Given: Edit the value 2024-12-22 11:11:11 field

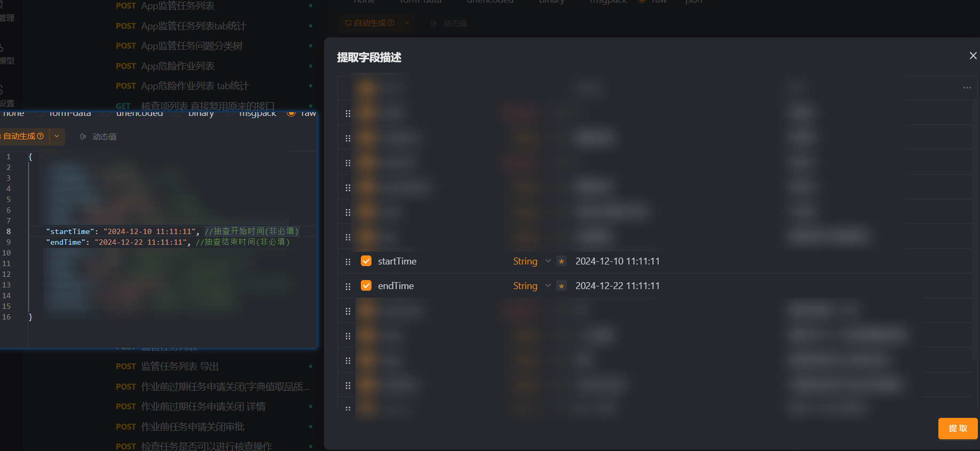Looking at the screenshot, I should (x=618, y=286).
